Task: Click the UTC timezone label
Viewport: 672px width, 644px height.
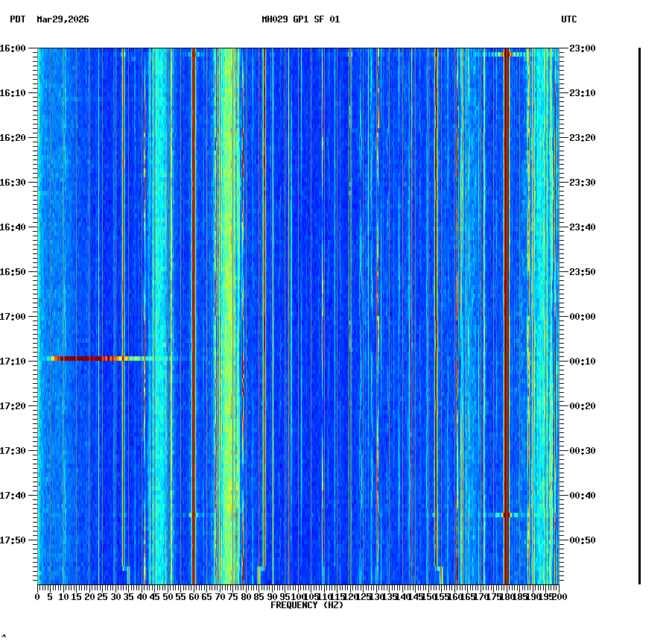Action: click(x=569, y=20)
